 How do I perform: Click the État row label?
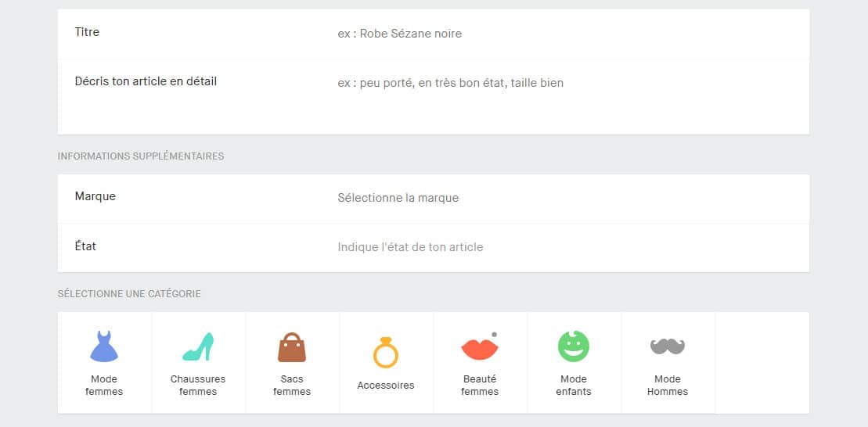click(86, 246)
